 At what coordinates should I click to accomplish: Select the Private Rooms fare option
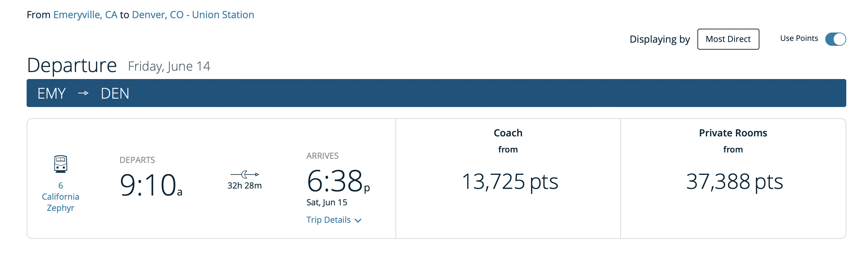(x=733, y=179)
